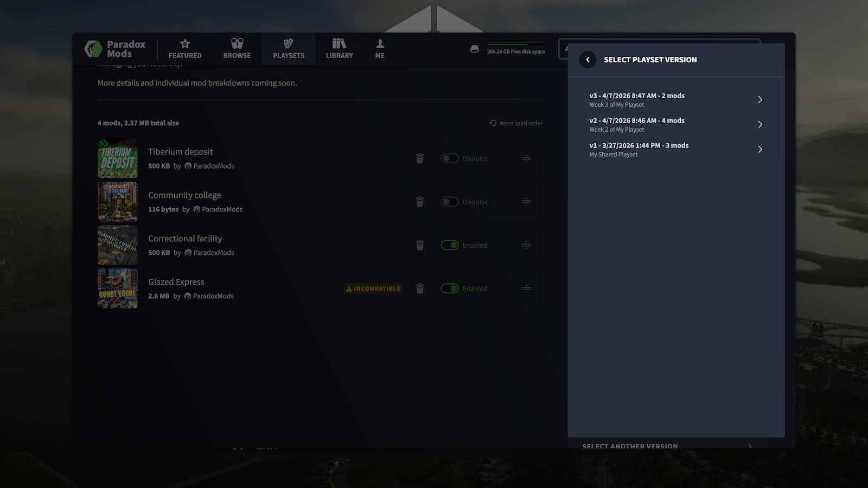Delete the Tiberium deposit mod via trash icon
Image resolution: width=868 pixels, height=488 pixels.
[420, 158]
